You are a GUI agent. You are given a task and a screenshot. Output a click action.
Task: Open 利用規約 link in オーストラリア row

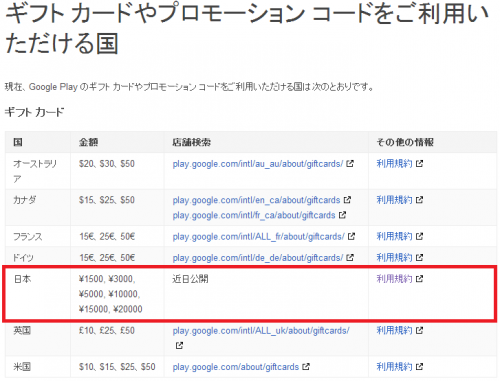(394, 164)
